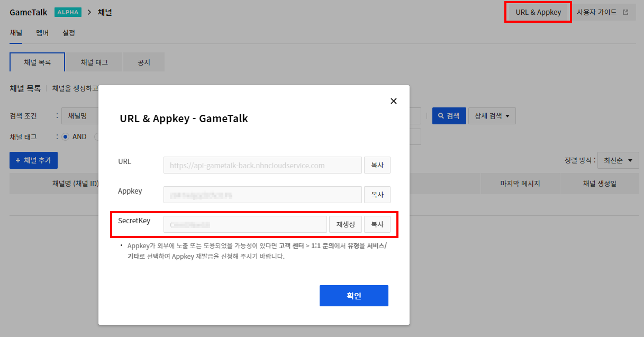The height and width of the screenshot is (337, 644).
Task: Click the 채널 breadcrumb in the header
Action: click(105, 12)
